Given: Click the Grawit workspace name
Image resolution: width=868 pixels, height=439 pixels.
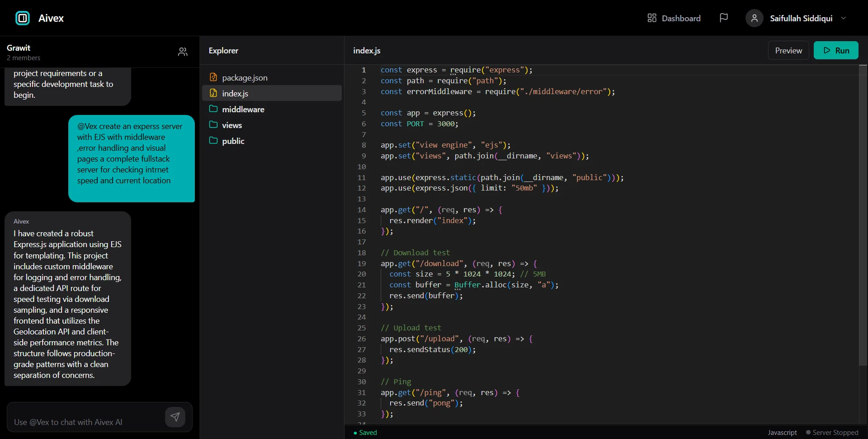Looking at the screenshot, I should (x=19, y=48).
